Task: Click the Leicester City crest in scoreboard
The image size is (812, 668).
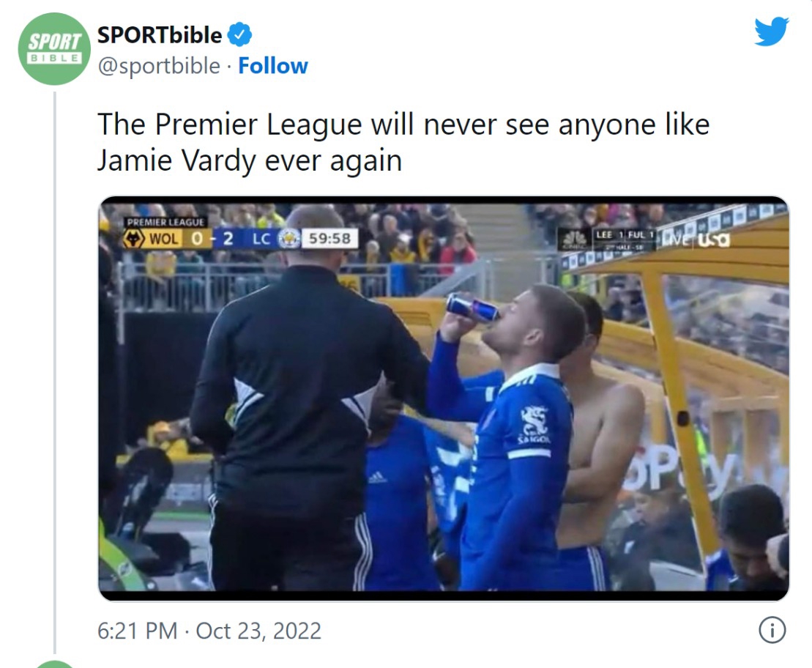Action: (289, 238)
